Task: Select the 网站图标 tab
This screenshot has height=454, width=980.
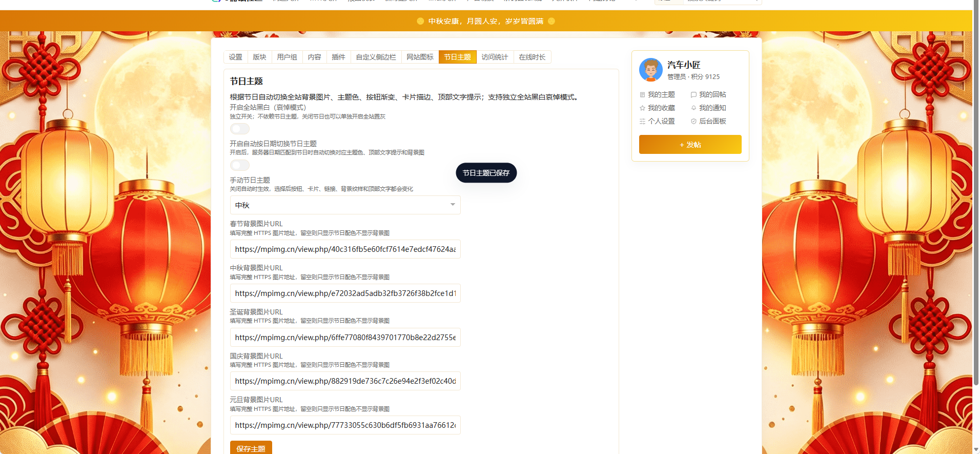Action: coord(420,57)
